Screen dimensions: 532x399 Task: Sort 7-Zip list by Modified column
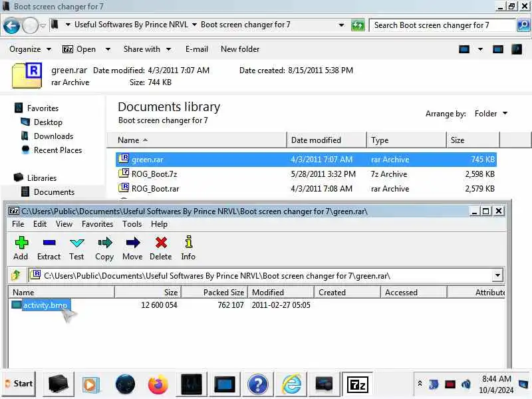tap(281, 293)
